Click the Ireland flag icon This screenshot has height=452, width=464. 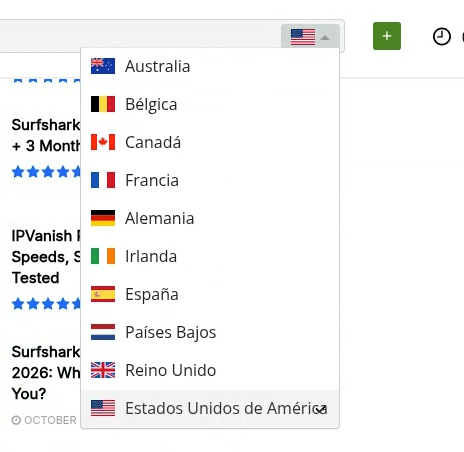103,256
